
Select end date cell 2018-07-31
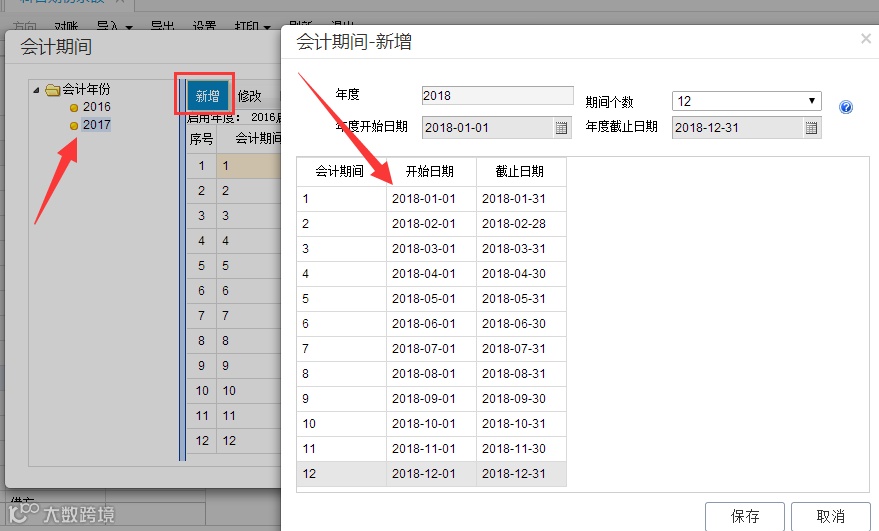pyautogui.click(x=521, y=349)
